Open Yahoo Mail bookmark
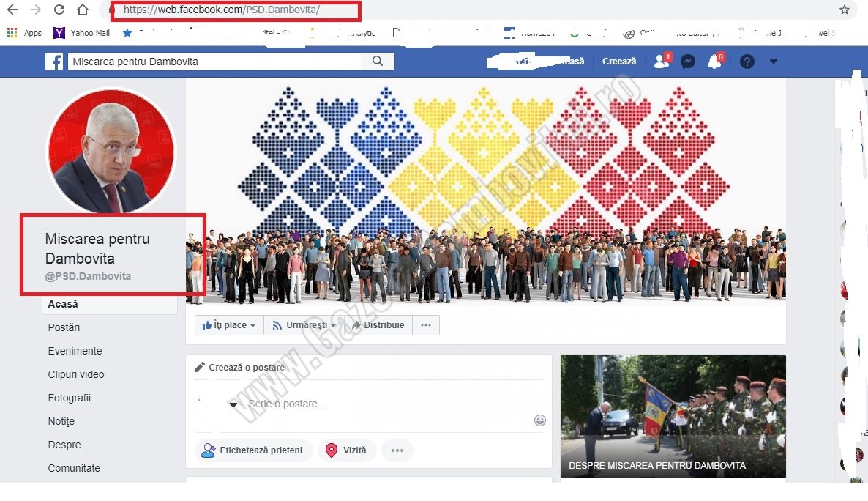Image resolution: width=868 pixels, height=501 pixels. [81, 33]
